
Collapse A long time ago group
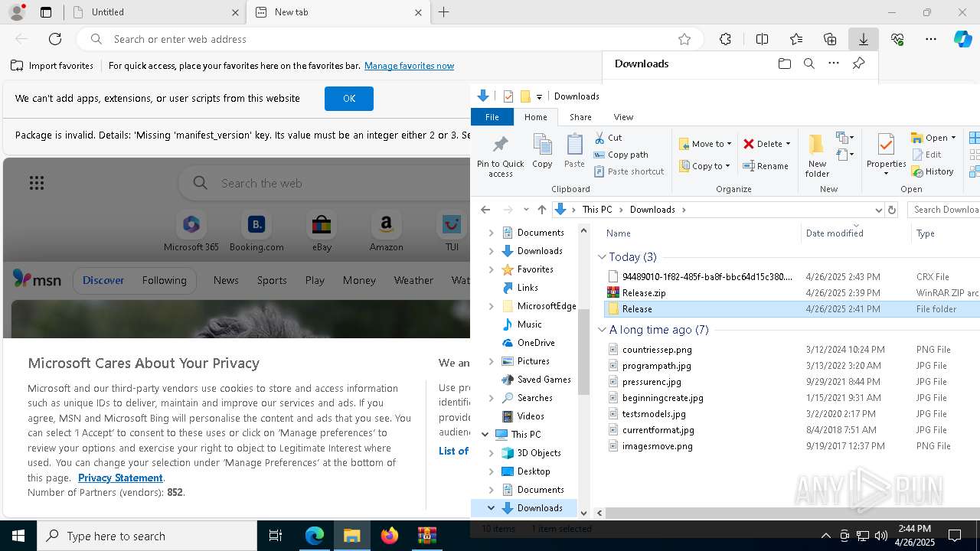602,330
